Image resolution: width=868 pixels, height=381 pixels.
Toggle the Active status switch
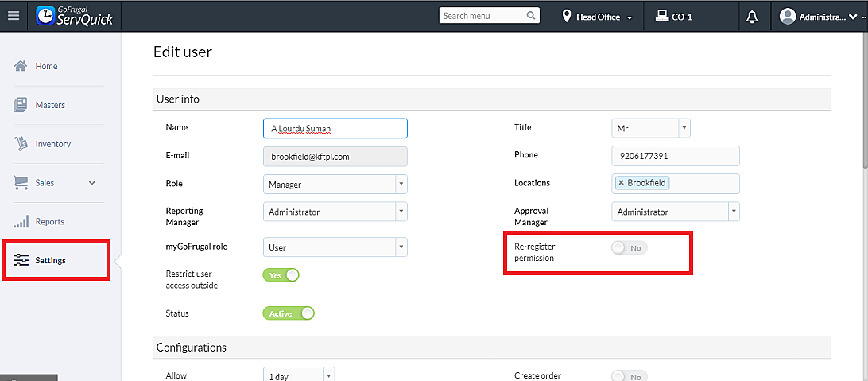coord(289,313)
